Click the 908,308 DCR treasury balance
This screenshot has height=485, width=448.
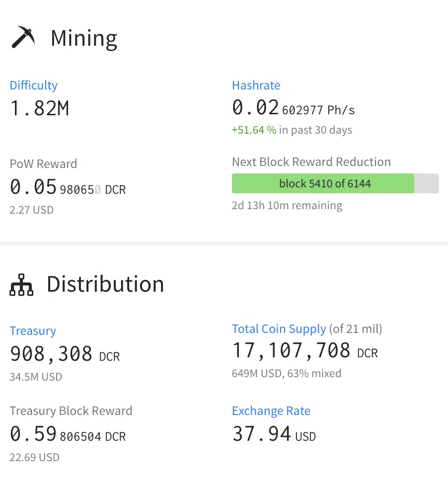point(65,354)
